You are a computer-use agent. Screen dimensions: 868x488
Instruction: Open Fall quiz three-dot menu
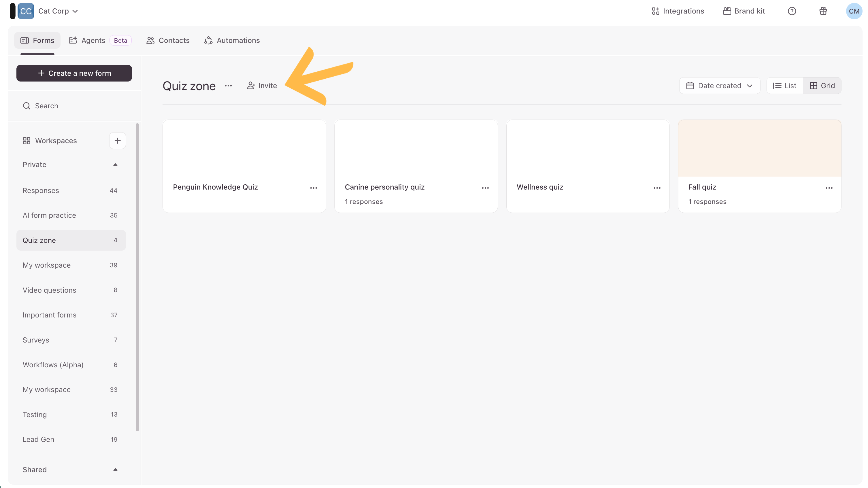[829, 188]
